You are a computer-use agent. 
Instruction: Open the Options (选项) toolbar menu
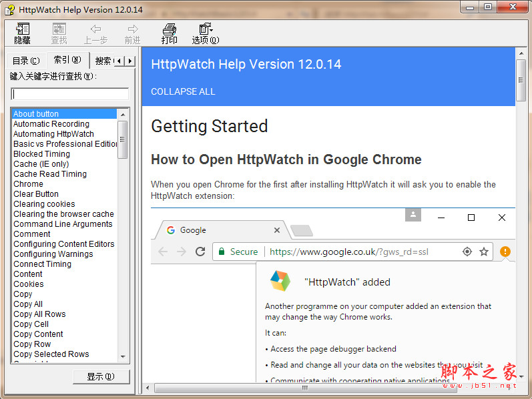pos(206,33)
